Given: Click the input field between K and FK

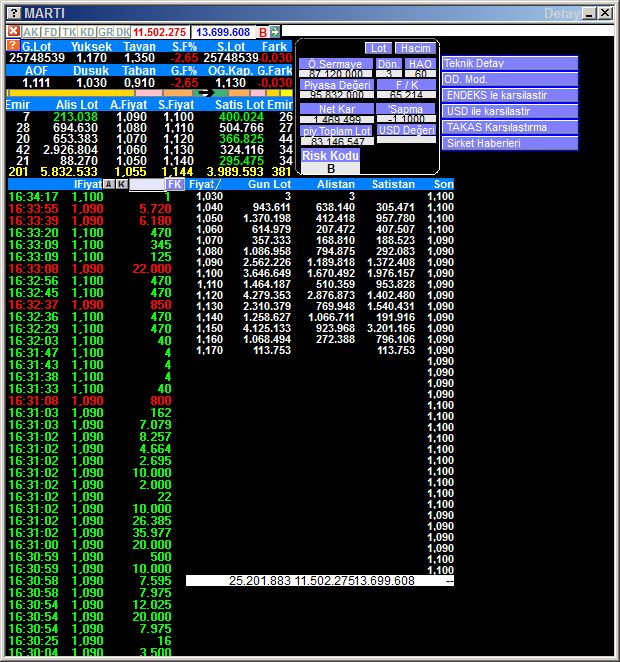Looking at the screenshot, I should coord(147,184).
